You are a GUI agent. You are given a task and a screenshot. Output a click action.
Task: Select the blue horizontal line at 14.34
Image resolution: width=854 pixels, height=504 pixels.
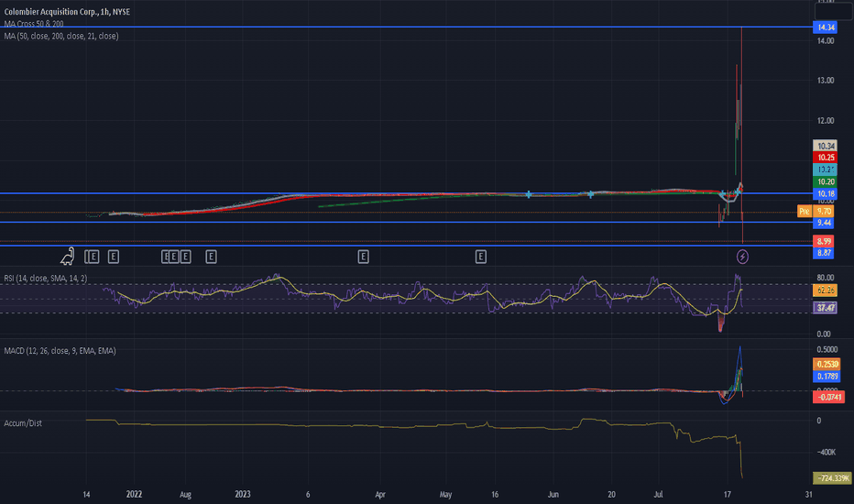coord(406,27)
